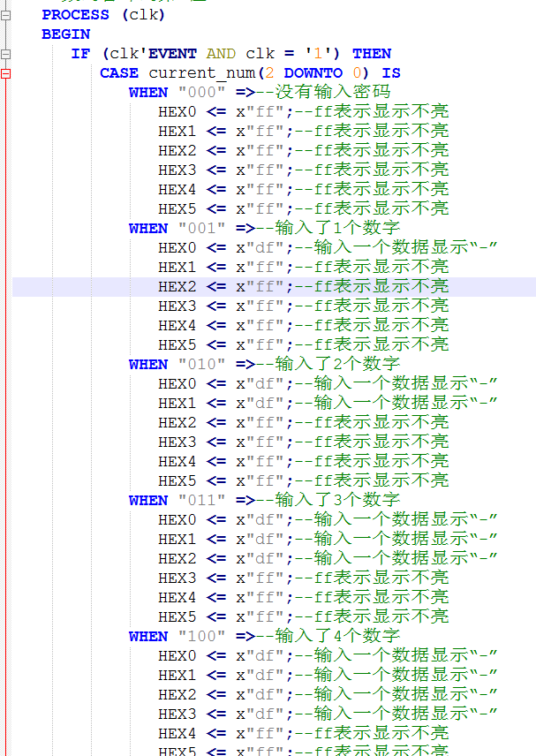Click the highlighted HEX2 line's identifier

pos(177,287)
